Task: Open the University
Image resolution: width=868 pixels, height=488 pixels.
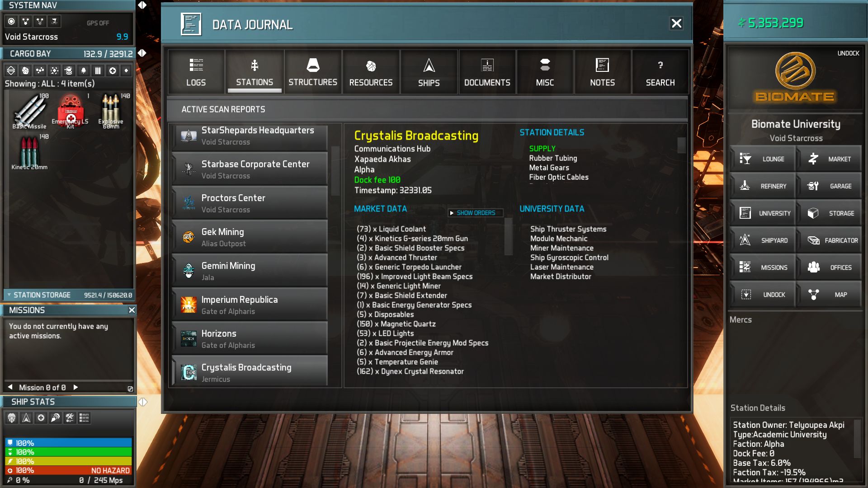Action: point(762,213)
